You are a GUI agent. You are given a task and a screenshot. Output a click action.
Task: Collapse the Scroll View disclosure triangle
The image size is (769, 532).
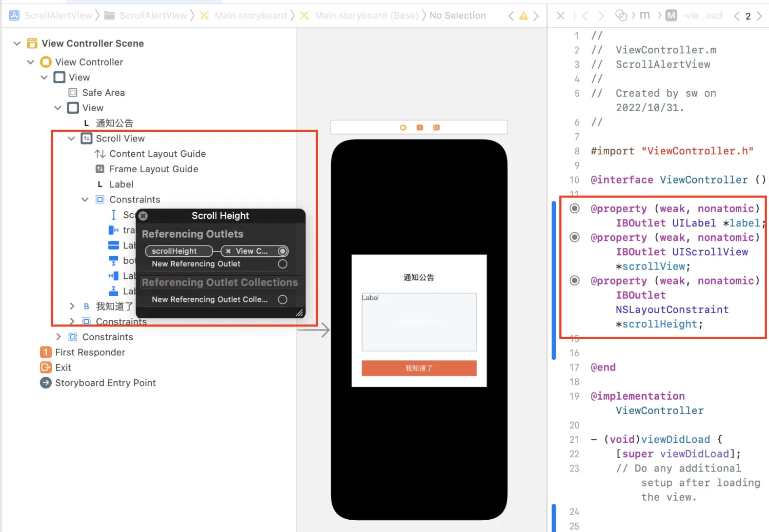[71, 138]
